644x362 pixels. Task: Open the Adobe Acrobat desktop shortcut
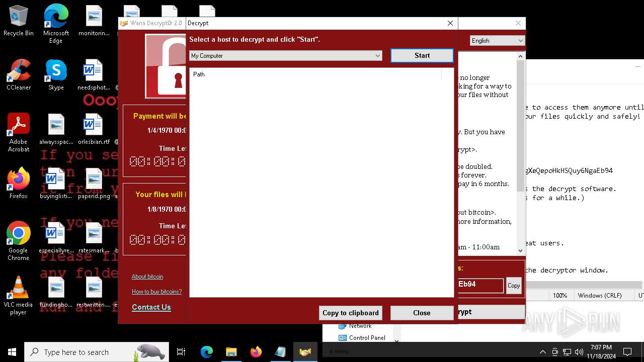(x=19, y=133)
